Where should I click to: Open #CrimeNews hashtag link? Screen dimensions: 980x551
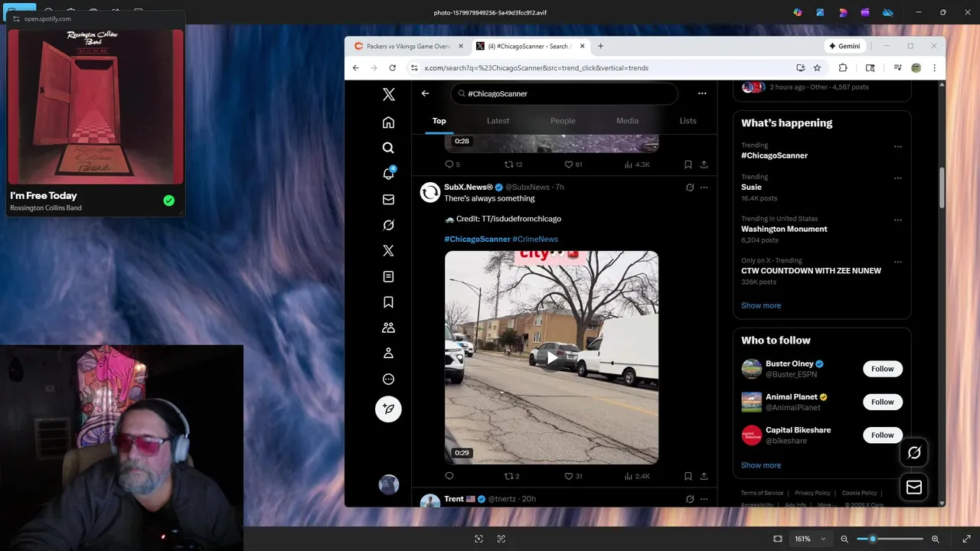[535, 240]
